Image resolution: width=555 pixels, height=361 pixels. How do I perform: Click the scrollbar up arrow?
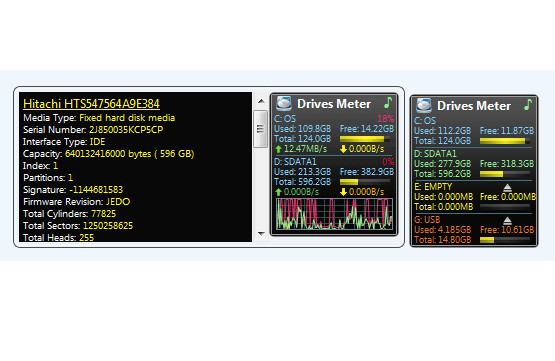[261, 101]
